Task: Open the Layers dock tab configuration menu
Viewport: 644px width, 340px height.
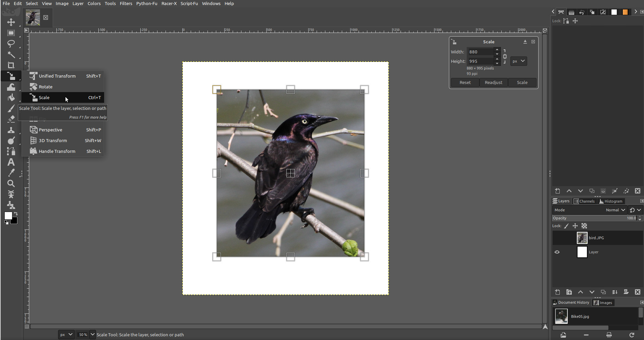Action: (x=642, y=201)
